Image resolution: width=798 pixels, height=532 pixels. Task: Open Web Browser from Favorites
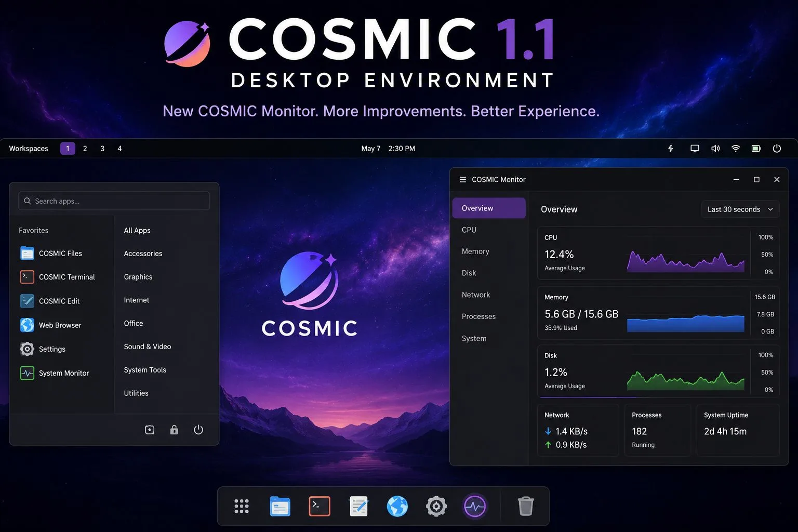[50, 325]
